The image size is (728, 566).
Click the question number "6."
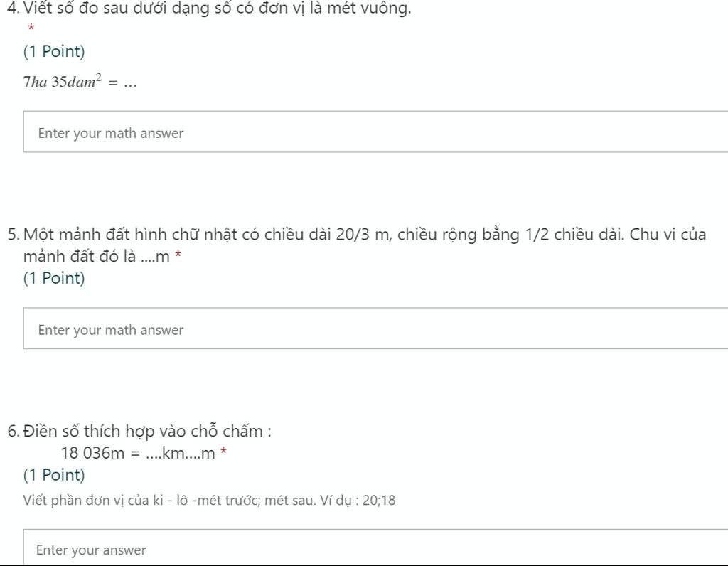click(x=13, y=432)
